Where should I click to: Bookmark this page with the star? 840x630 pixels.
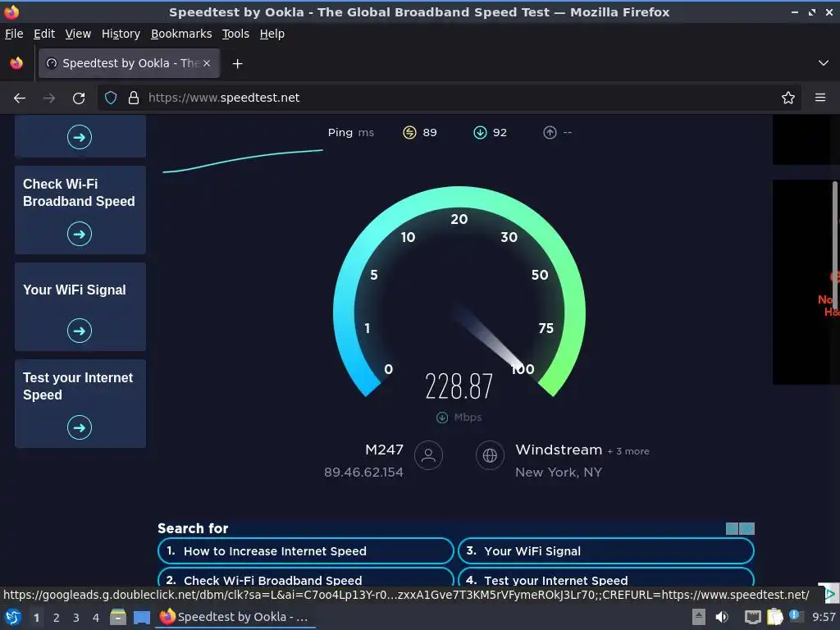point(788,98)
